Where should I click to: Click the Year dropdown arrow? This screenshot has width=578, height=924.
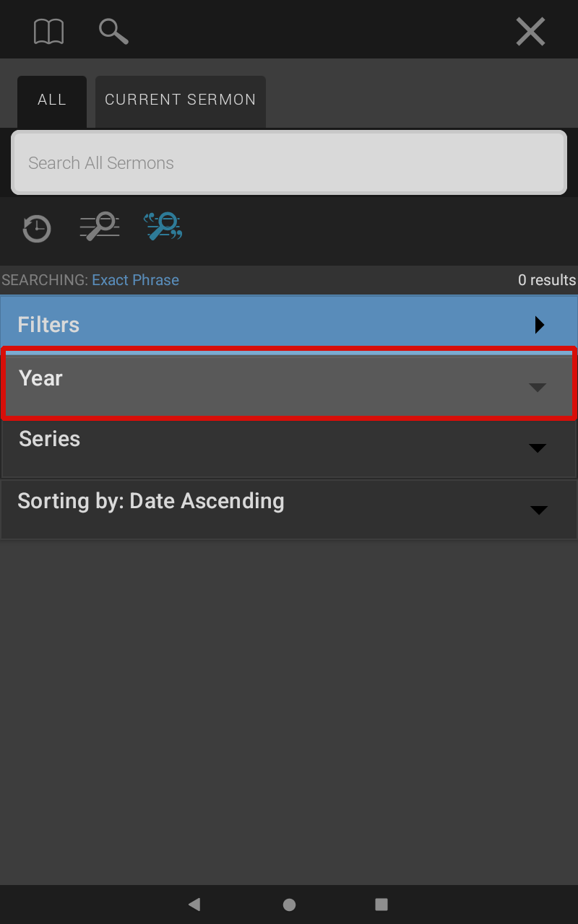point(537,388)
